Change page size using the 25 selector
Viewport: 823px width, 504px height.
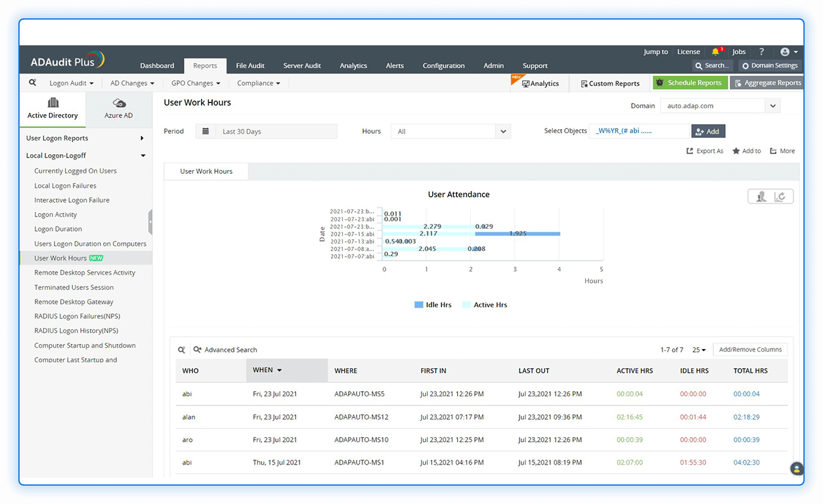(698, 349)
